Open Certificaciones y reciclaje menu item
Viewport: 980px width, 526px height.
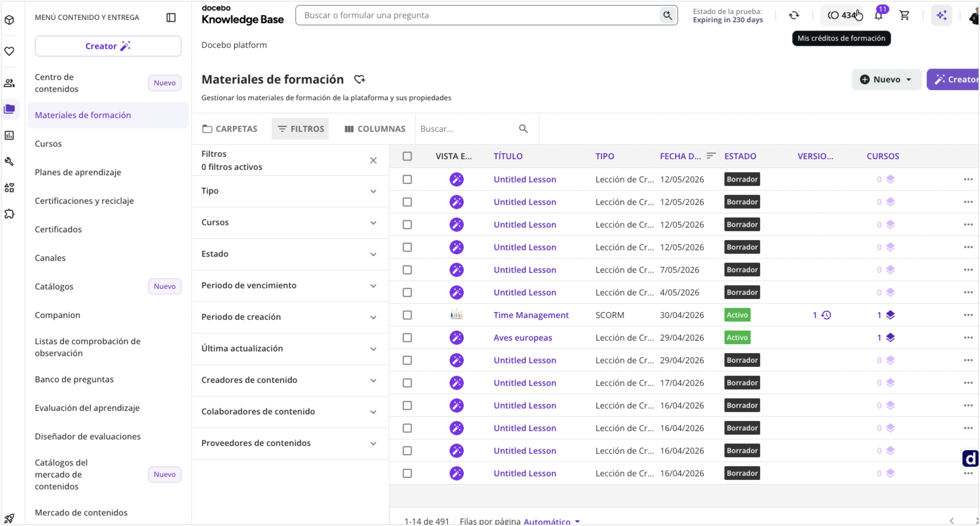(84, 201)
